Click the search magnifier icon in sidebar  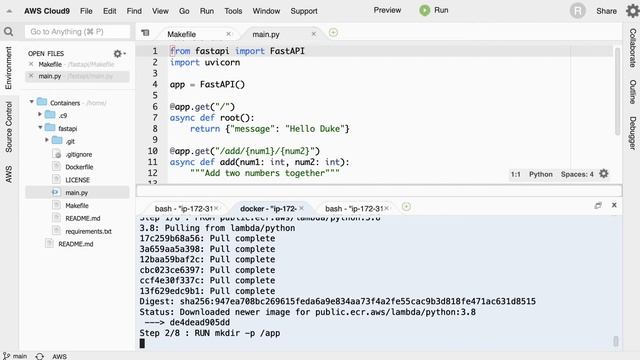coord(8,31)
